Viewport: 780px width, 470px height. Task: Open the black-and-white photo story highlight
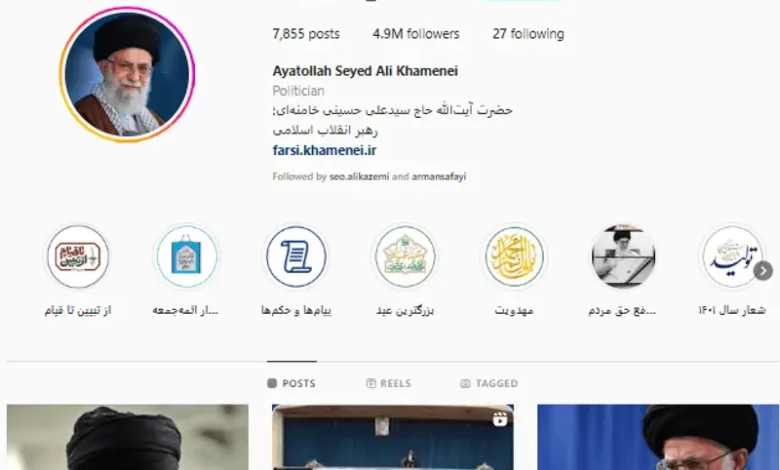(x=623, y=257)
